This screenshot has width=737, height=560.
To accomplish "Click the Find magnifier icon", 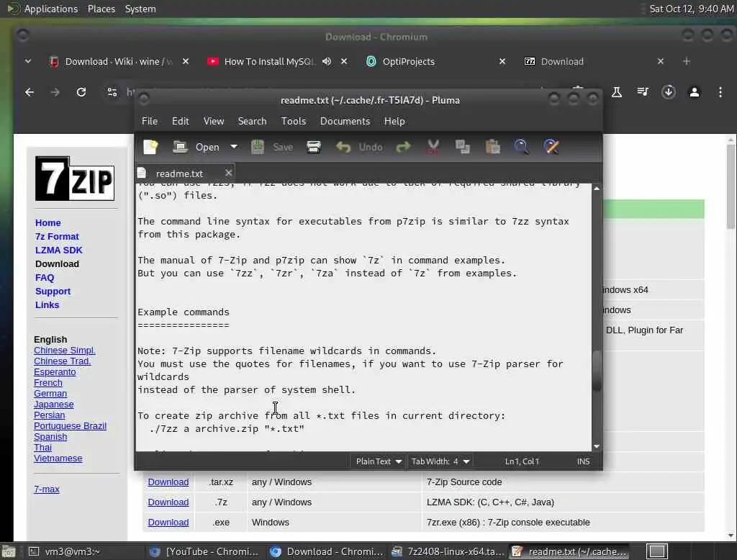I will pyautogui.click(x=522, y=147).
